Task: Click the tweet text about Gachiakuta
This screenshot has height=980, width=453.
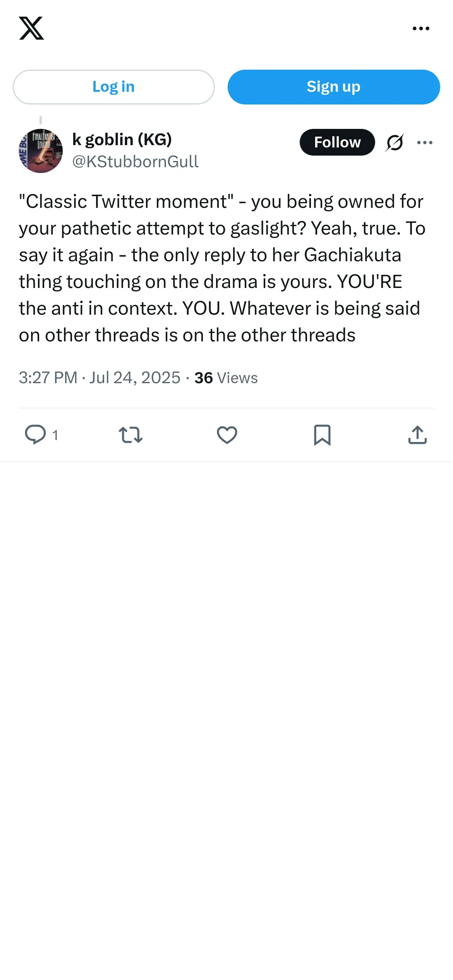Action: click(x=223, y=268)
